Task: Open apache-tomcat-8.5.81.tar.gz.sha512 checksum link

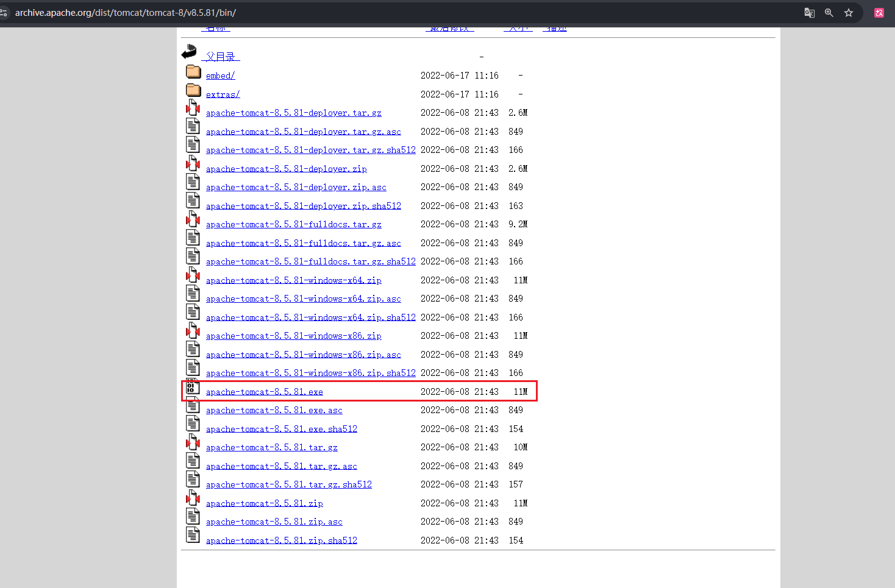Action: pos(288,484)
